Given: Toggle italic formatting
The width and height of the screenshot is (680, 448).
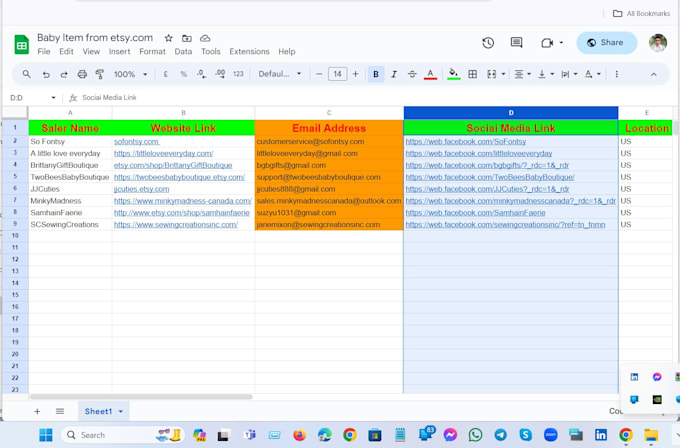Looking at the screenshot, I should tap(394, 74).
